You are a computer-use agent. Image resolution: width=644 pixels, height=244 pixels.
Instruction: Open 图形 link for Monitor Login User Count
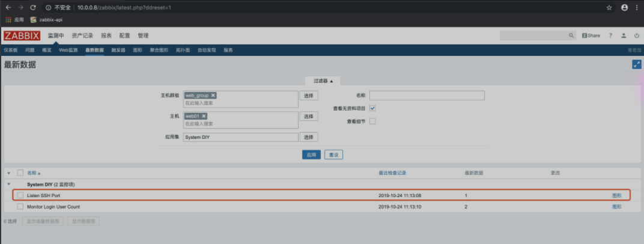[616, 207]
